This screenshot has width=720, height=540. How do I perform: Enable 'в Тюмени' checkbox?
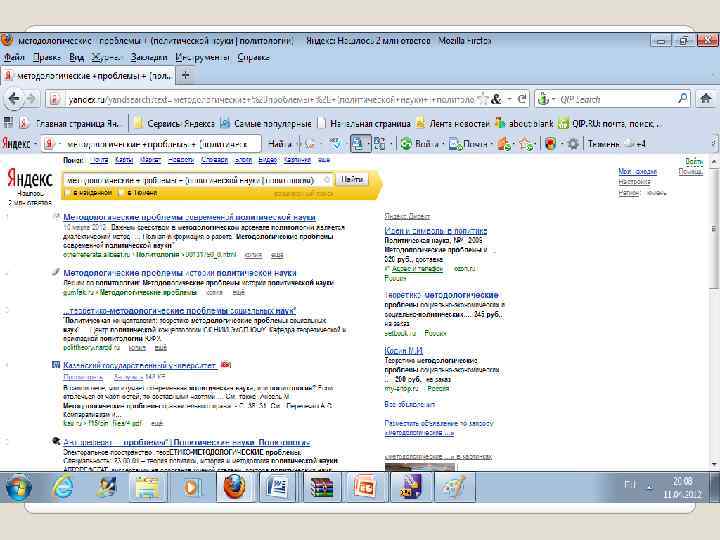[122, 193]
